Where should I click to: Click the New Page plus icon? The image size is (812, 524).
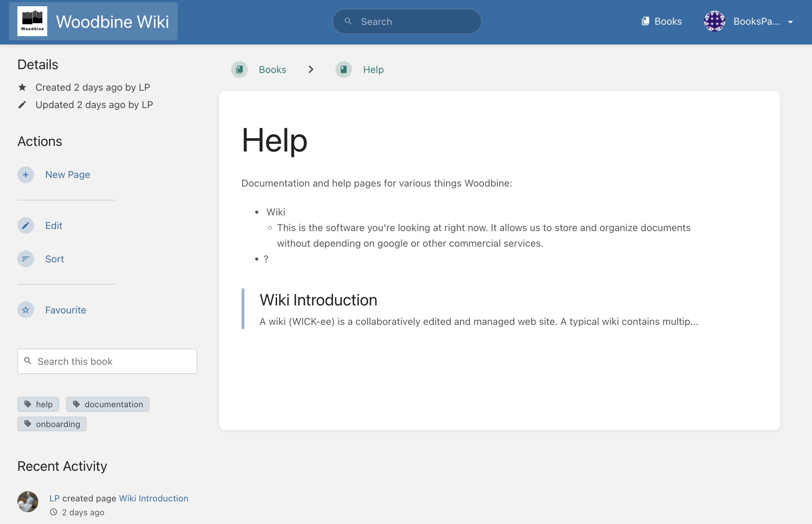pyautogui.click(x=26, y=175)
